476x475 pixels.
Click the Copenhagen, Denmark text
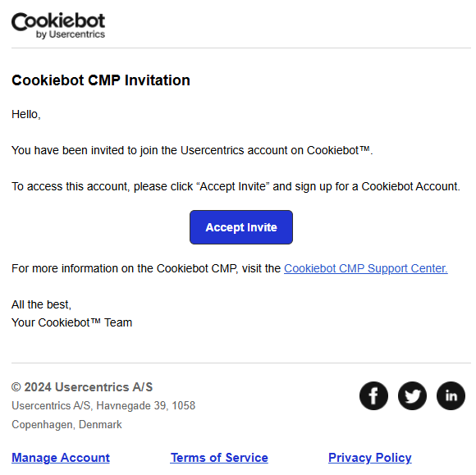pos(66,424)
